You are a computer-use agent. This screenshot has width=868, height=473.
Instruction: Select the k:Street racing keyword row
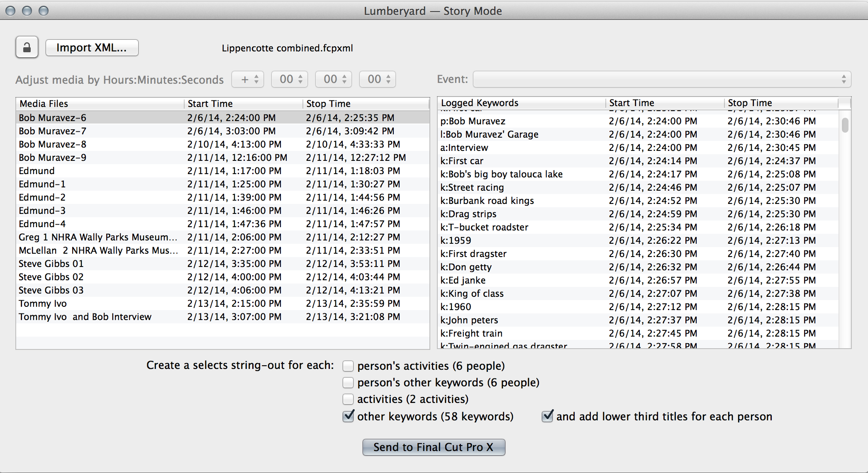point(472,187)
